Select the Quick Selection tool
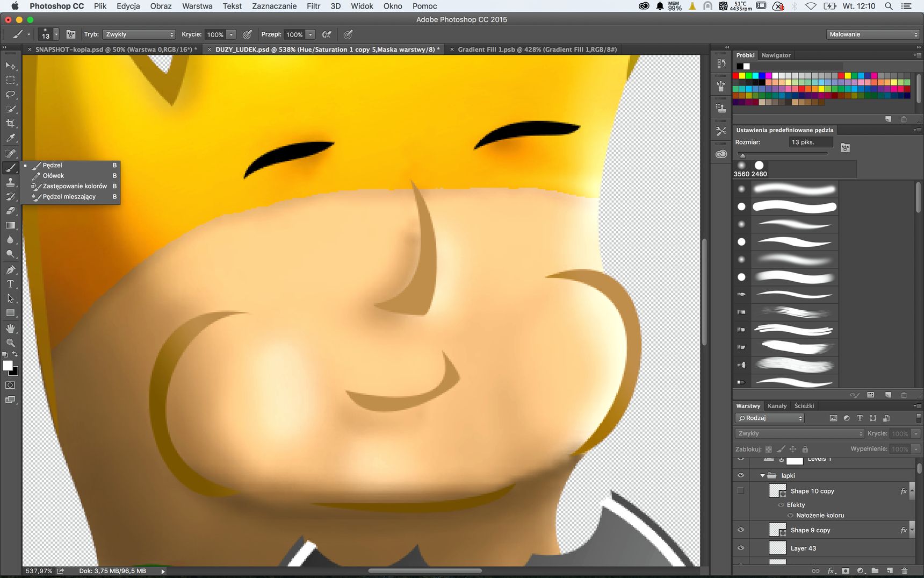This screenshot has width=924, height=578. coord(11,109)
